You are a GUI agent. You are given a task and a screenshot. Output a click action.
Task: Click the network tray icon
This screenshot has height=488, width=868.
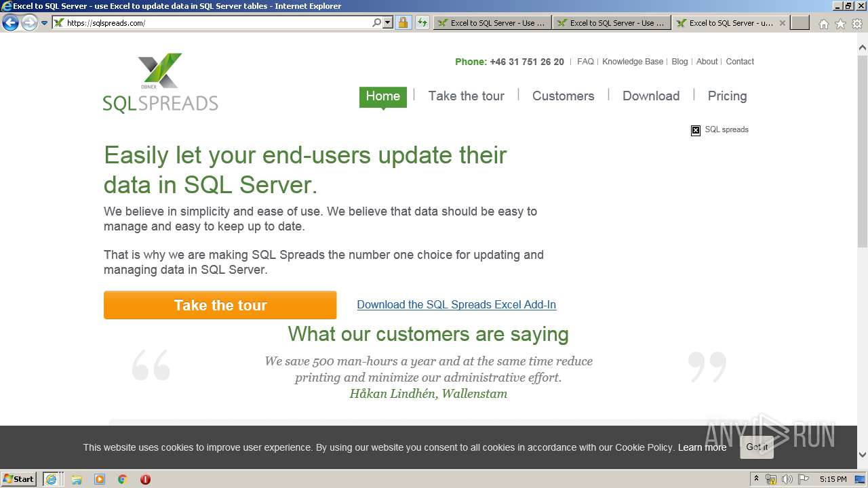pos(770,480)
